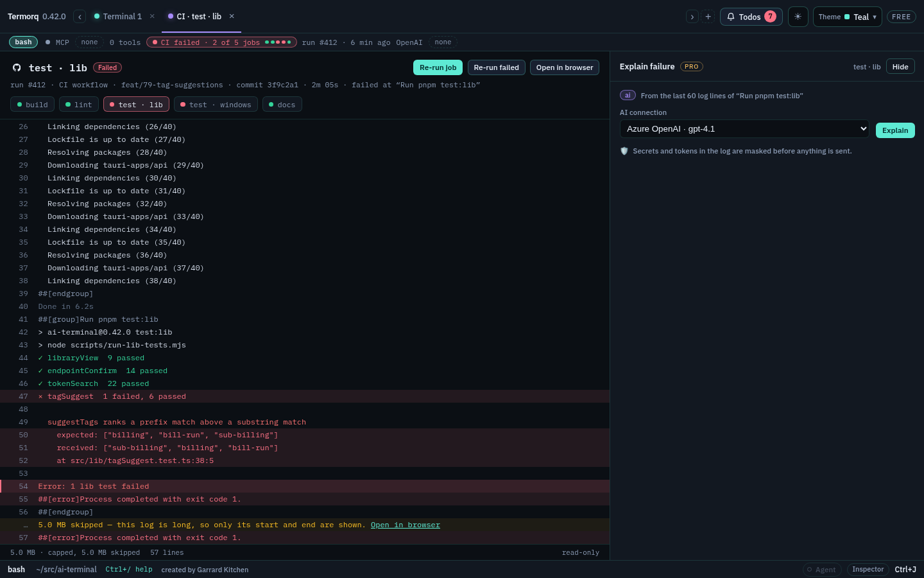
Task: Click the shield icon beside secrets notice
Action: 624,151
